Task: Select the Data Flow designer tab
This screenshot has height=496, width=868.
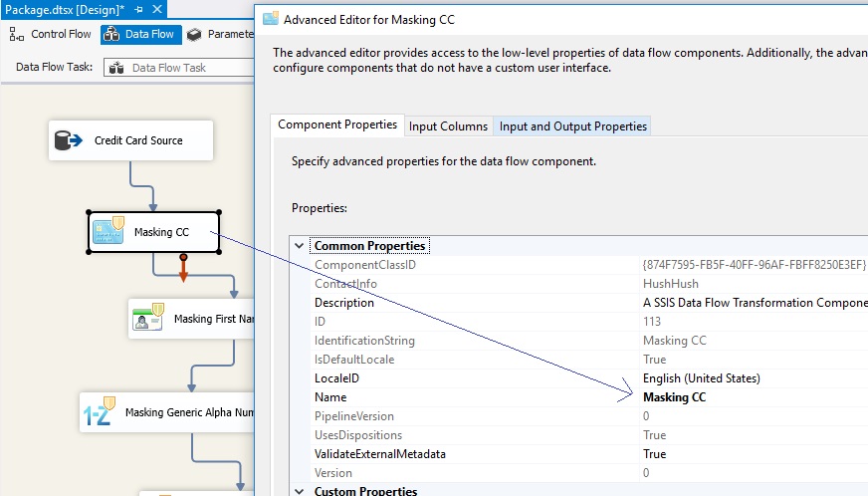Action: point(141,34)
